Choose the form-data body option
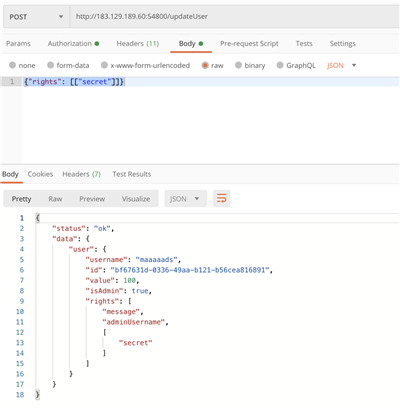Image resolution: width=400 pixels, height=409 pixels. (x=68, y=65)
